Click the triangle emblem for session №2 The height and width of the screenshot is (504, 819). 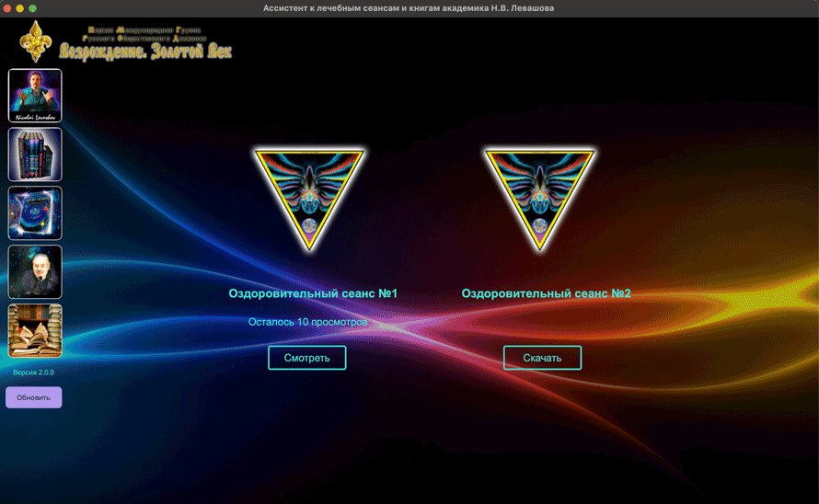click(540, 199)
